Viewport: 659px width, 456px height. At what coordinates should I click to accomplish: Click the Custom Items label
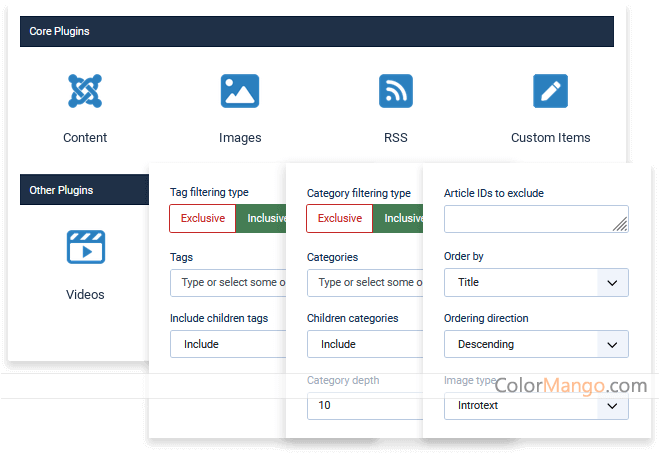551,137
